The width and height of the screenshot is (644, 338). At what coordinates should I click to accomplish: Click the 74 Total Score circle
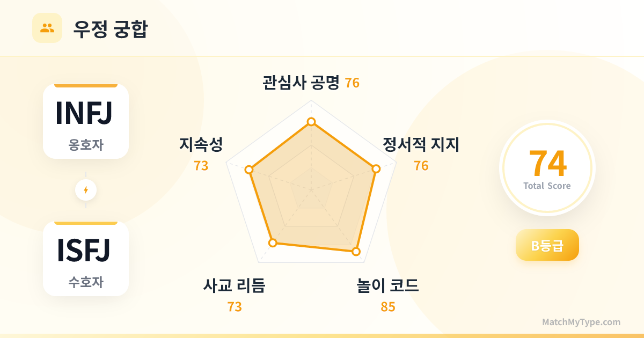[547, 168]
